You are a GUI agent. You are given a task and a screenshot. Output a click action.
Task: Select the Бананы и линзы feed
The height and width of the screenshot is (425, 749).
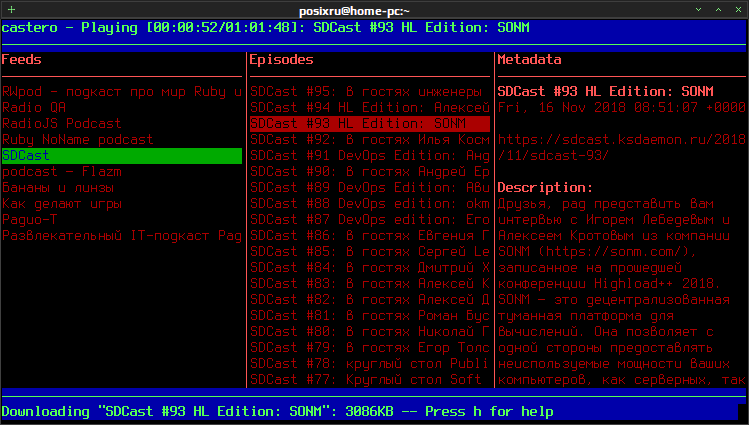(x=122, y=188)
